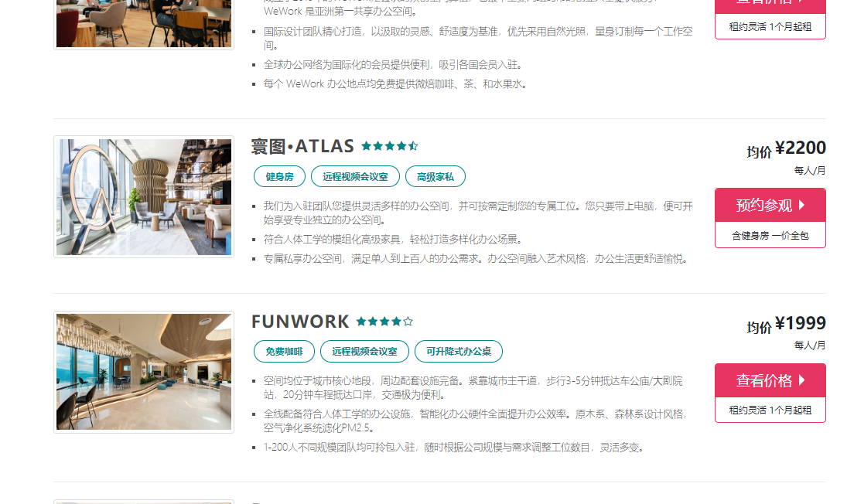Click the 寰图·ATLAS listing title
This screenshot has width=847, height=504.
302,146
